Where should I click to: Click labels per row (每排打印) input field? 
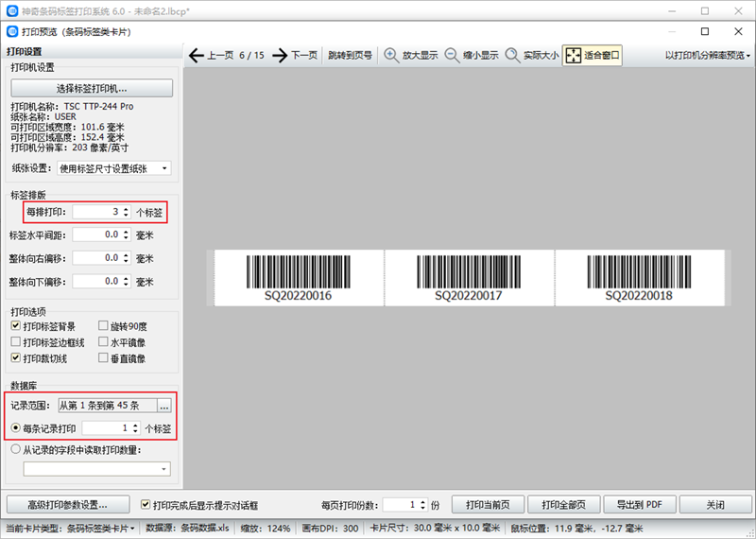click(x=96, y=212)
